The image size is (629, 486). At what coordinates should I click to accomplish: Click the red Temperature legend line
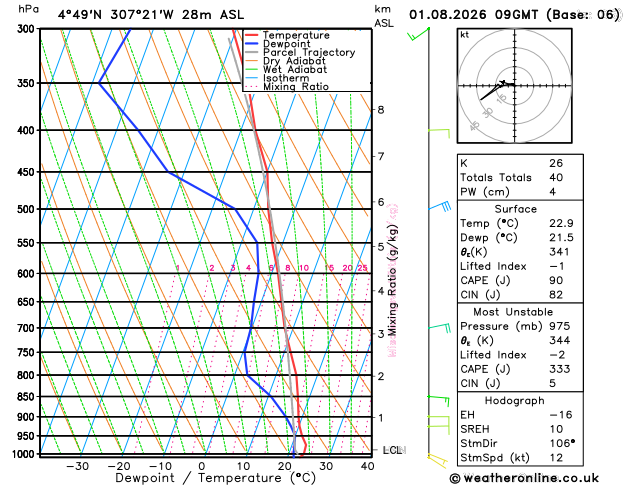tap(252, 35)
